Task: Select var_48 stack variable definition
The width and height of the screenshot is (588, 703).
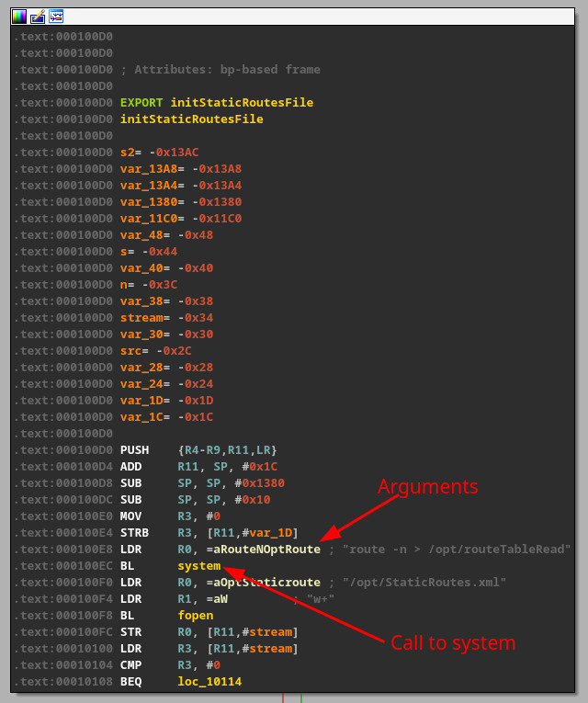Action: tap(166, 235)
